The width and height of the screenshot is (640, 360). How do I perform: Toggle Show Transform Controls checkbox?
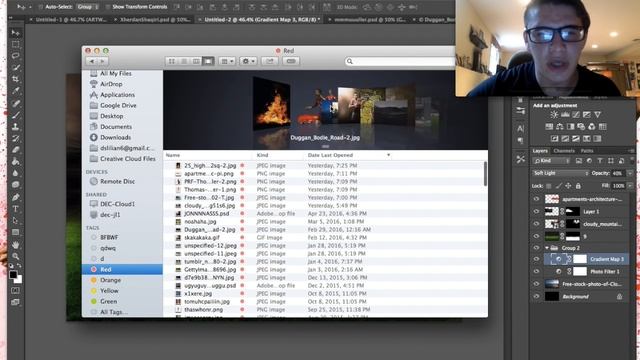point(108,7)
